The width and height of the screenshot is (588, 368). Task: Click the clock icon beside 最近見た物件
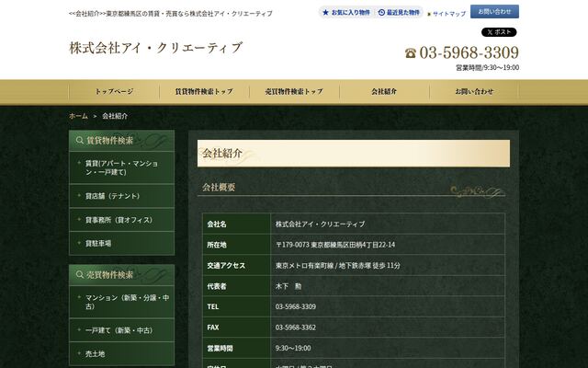click(381, 12)
